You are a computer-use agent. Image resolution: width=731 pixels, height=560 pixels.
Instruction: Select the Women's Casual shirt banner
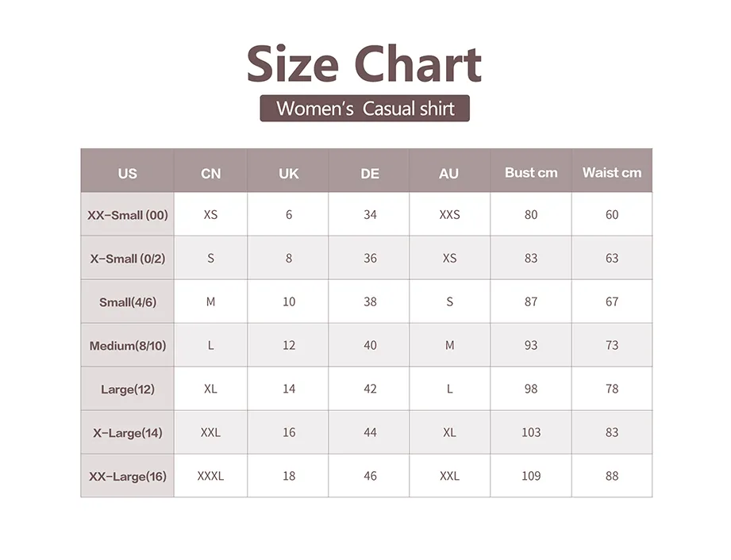coord(364,109)
